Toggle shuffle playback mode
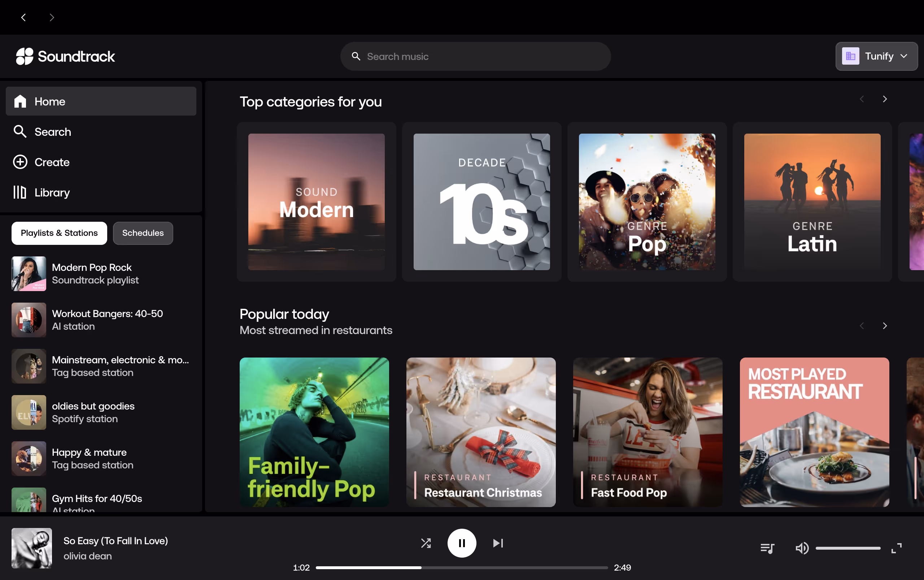Viewport: 924px width, 580px height. (426, 543)
